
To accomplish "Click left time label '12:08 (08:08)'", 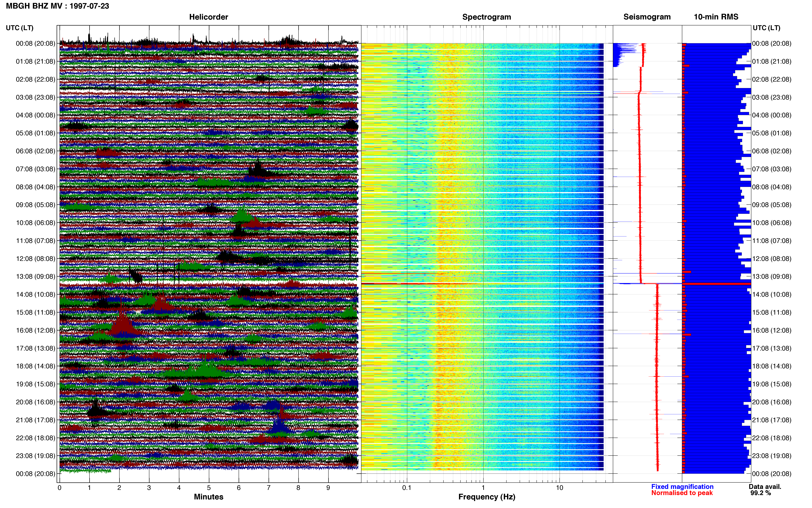I will coord(35,259).
